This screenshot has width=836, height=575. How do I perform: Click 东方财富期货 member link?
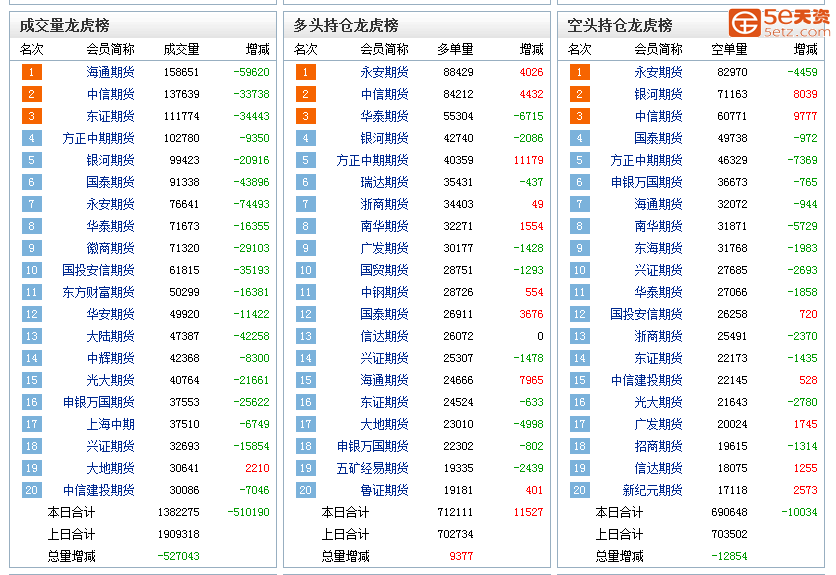(99, 292)
